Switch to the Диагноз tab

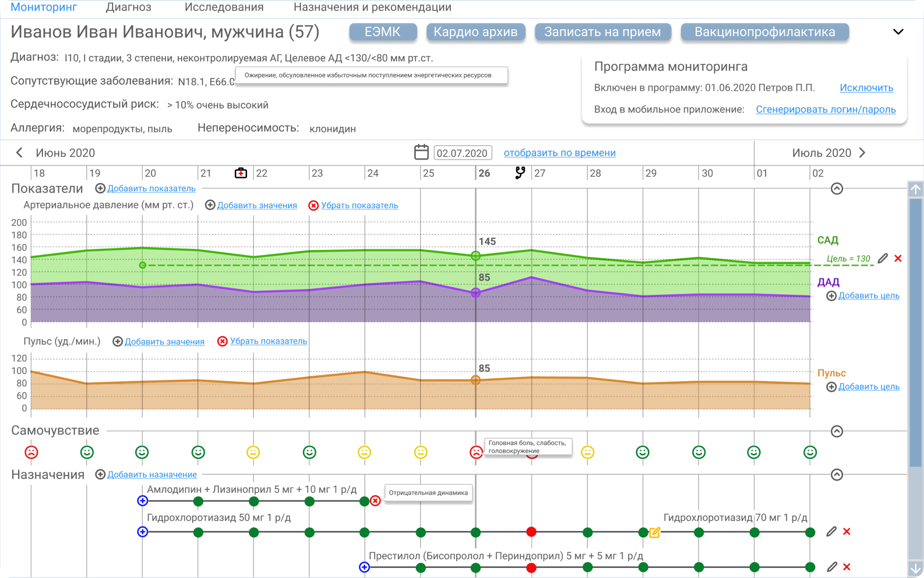(129, 7)
